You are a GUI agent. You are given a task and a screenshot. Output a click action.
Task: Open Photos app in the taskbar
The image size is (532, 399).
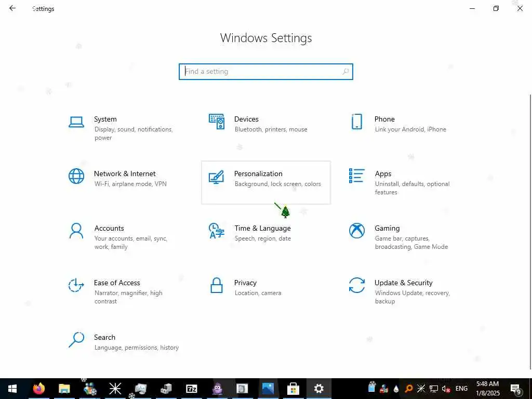268,389
